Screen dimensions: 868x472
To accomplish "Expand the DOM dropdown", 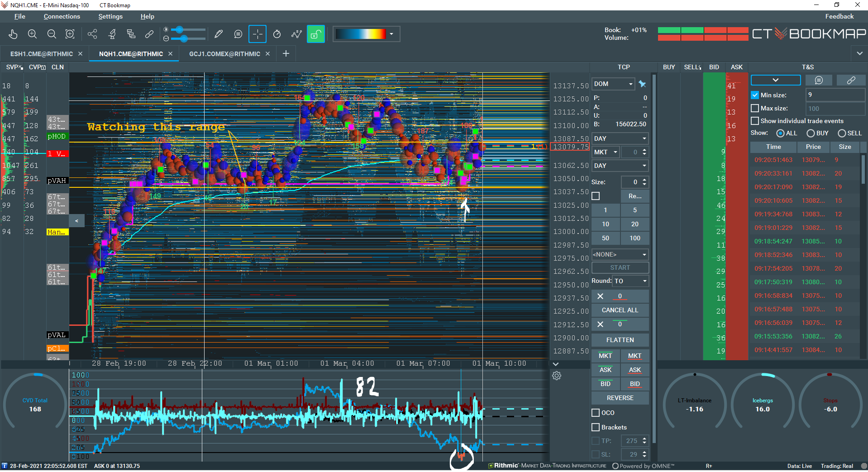I will pos(613,84).
